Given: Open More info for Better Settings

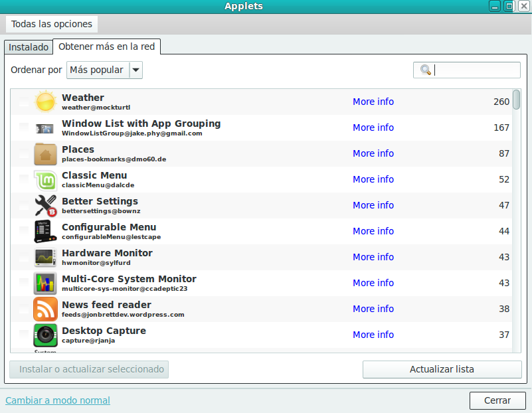Looking at the screenshot, I should [373, 205].
